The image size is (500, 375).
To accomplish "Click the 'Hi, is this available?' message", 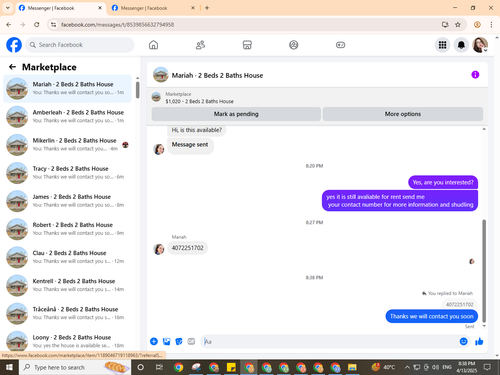I will (x=196, y=130).
